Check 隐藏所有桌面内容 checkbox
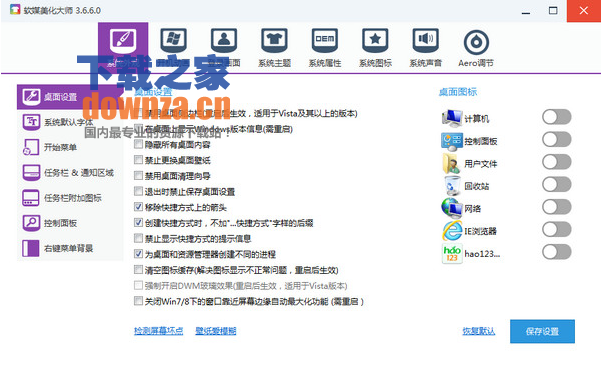 point(138,144)
